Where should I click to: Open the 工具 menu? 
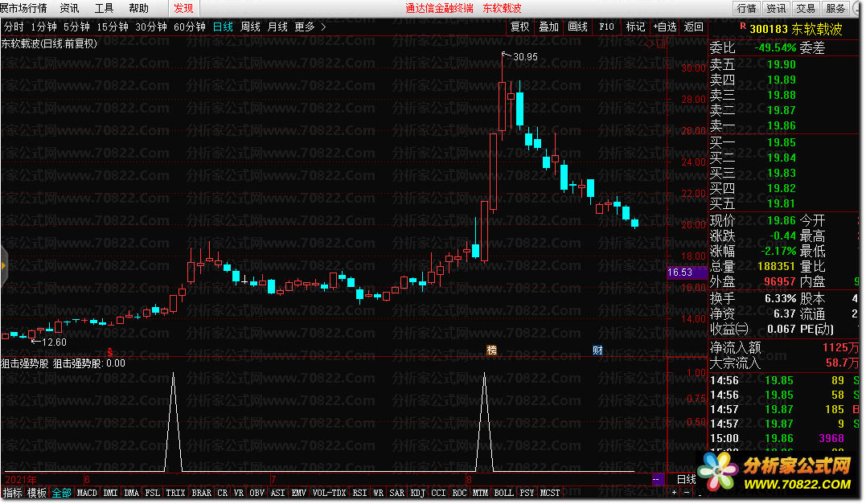(x=104, y=8)
